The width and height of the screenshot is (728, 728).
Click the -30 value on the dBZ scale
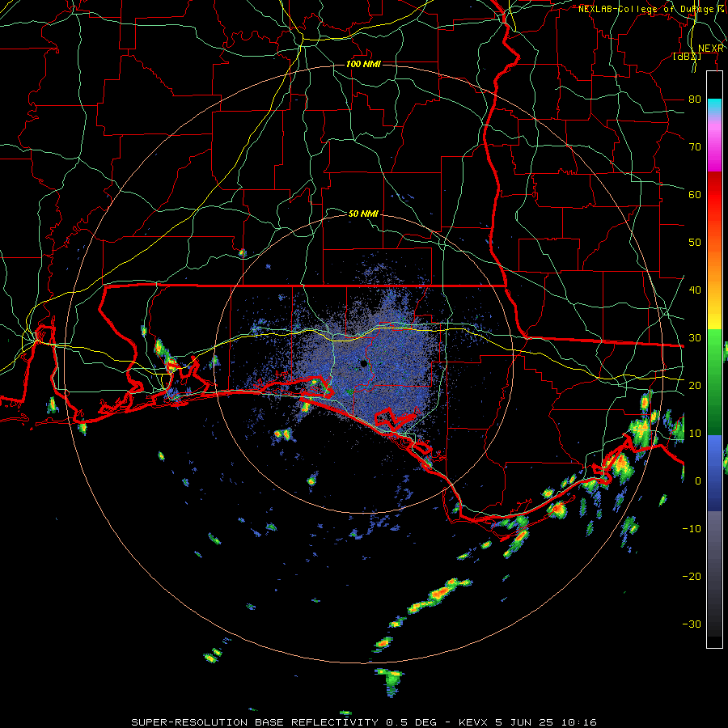(x=692, y=624)
